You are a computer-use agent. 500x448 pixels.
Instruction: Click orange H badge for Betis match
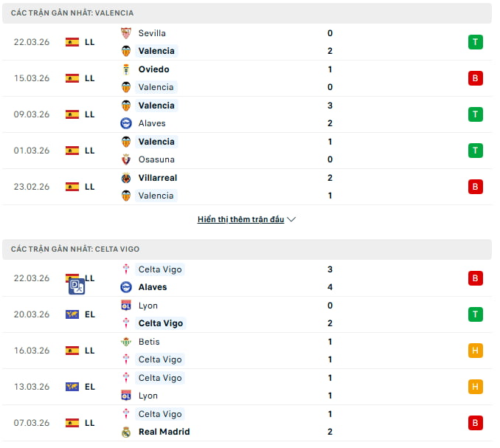pos(476,351)
